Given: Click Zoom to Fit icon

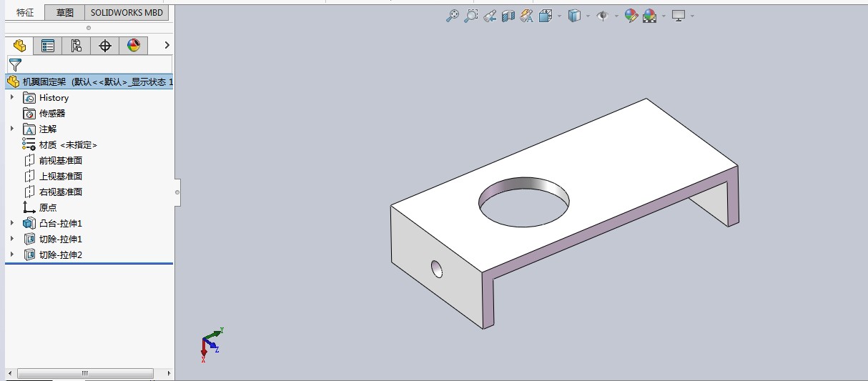Looking at the screenshot, I should (453, 15).
